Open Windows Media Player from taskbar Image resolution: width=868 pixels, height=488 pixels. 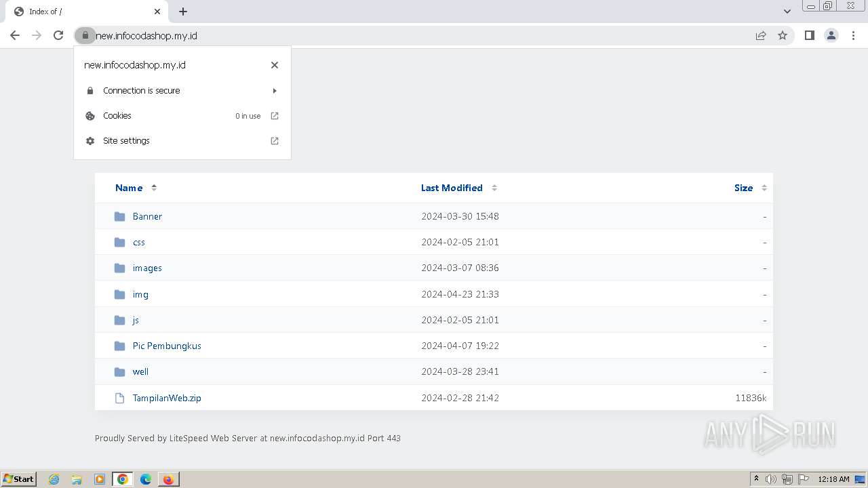point(100,479)
